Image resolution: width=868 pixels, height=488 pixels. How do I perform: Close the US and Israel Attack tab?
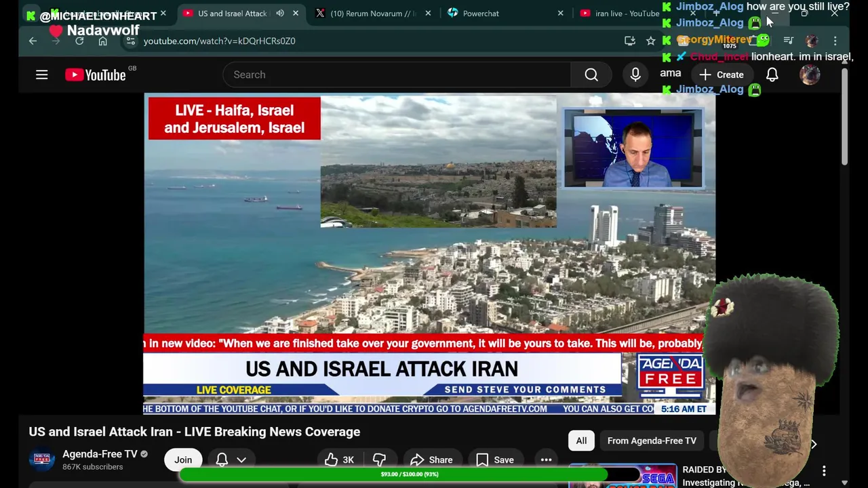point(296,14)
